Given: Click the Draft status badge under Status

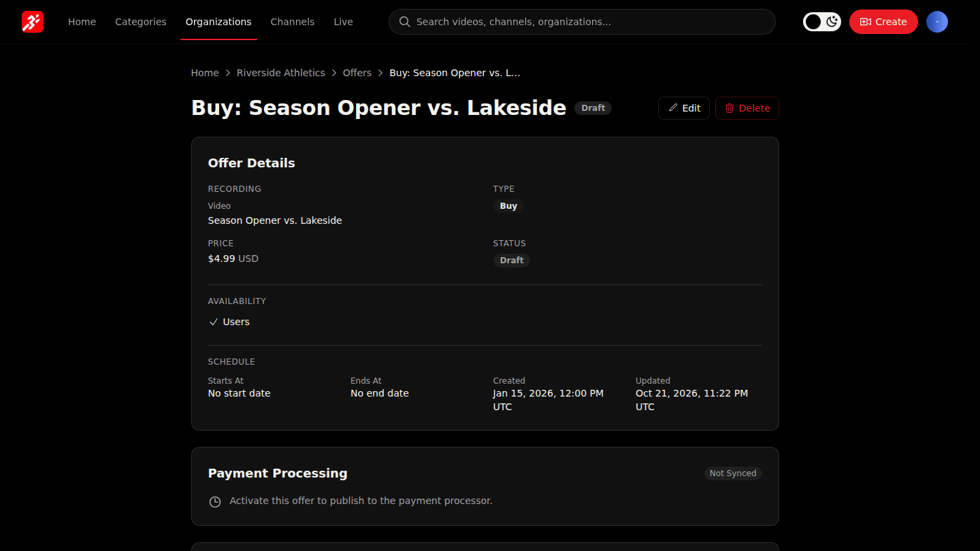Looking at the screenshot, I should [x=512, y=261].
